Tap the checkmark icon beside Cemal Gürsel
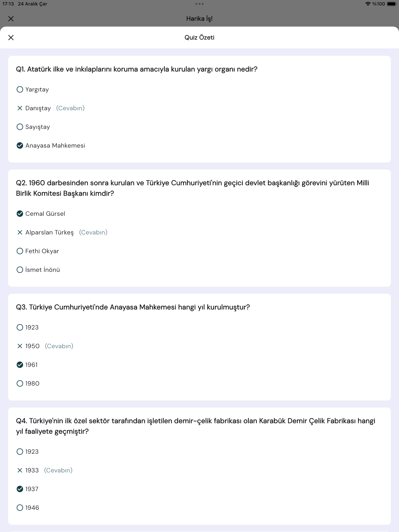This screenshot has width=399, height=532. pos(20,214)
